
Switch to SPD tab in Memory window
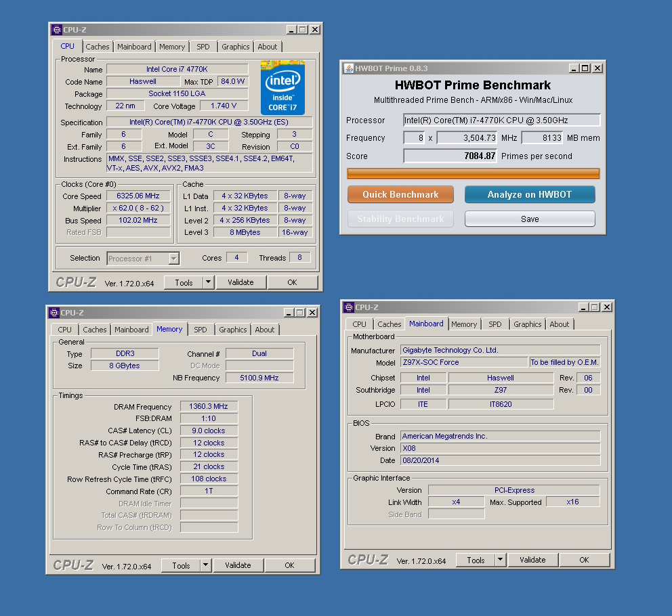(200, 330)
